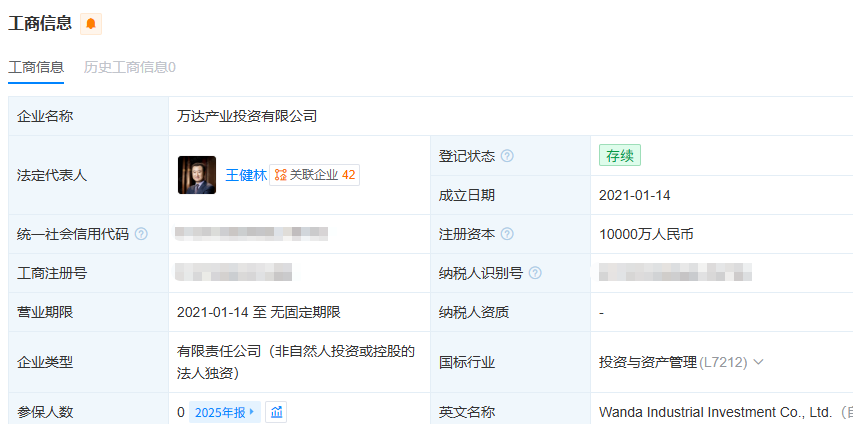This screenshot has width=853, height=424.
Task: Click the 国标行业 label cell
Action: tap(510, 362)
